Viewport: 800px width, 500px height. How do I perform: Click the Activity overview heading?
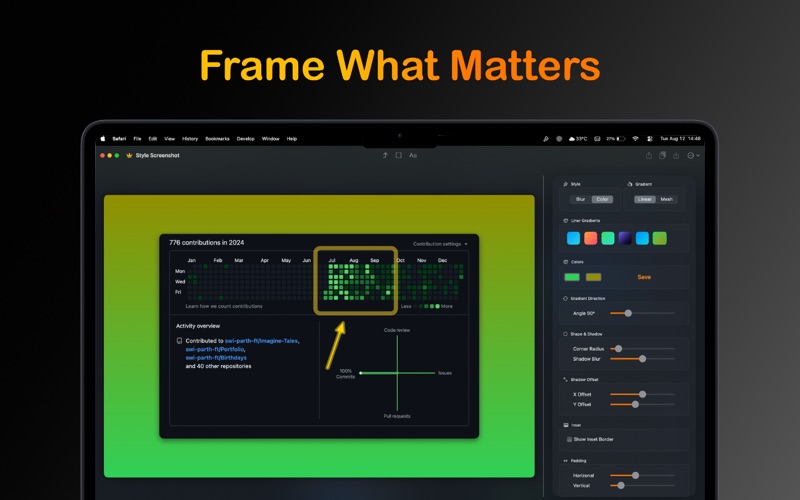198,326
